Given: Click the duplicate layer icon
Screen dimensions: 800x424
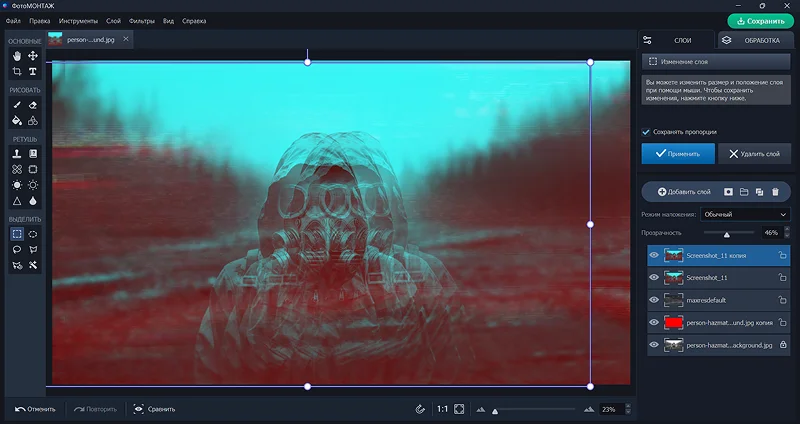Looking at the screenshot, I should click(x=759, y=192).
